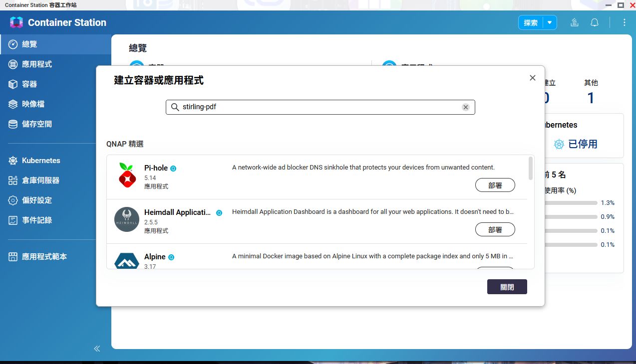636x364 pixels.
Task: Click the 1.3% usage bar
Action: click(x=571, y=203)
